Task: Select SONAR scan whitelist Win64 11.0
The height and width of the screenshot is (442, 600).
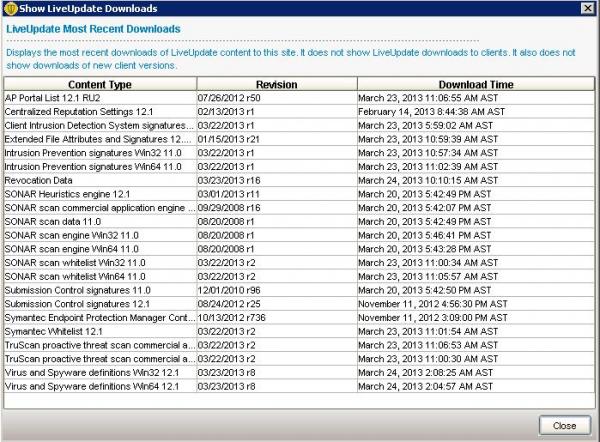Action: point(299,277)
